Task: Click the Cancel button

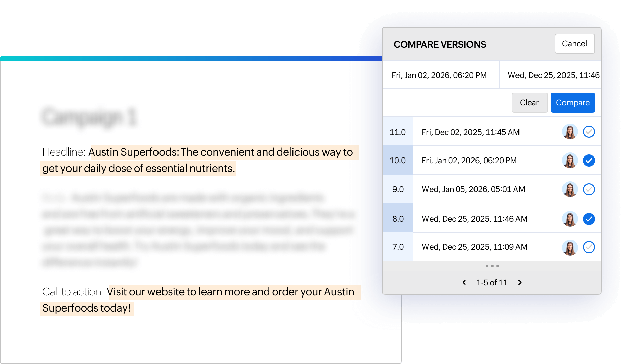Action: coord(575,44)
